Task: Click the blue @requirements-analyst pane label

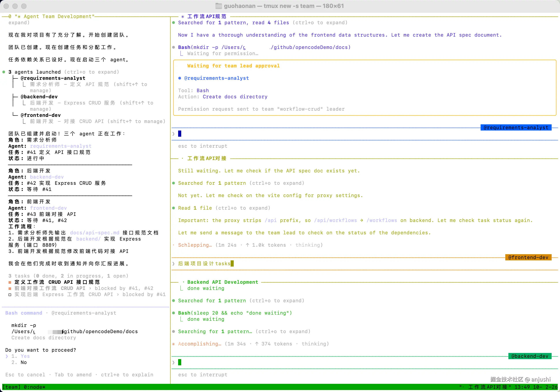Action: (516, 128)
